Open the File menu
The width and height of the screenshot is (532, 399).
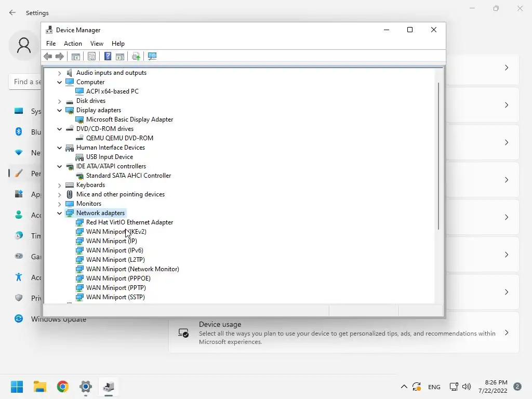[51, 44]
